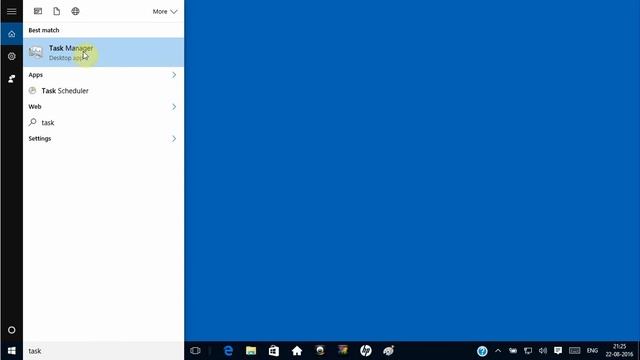Open the More filters dropdown

[165, 11]
